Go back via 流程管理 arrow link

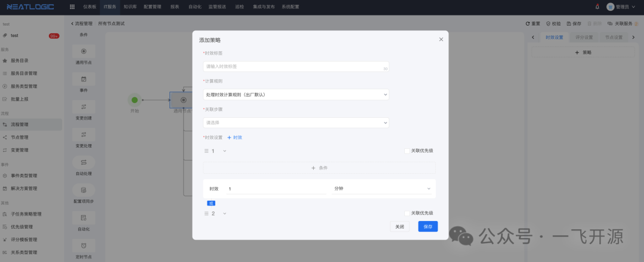tap(82, 24)
